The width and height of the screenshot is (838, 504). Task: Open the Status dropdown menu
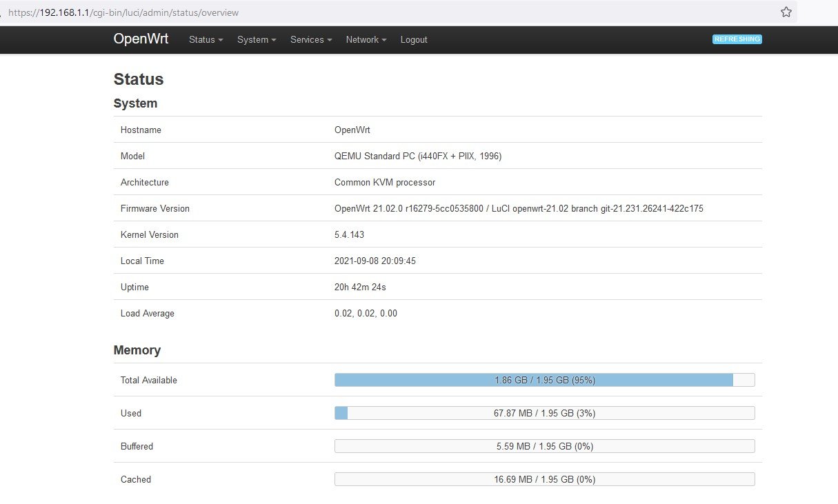206,40
